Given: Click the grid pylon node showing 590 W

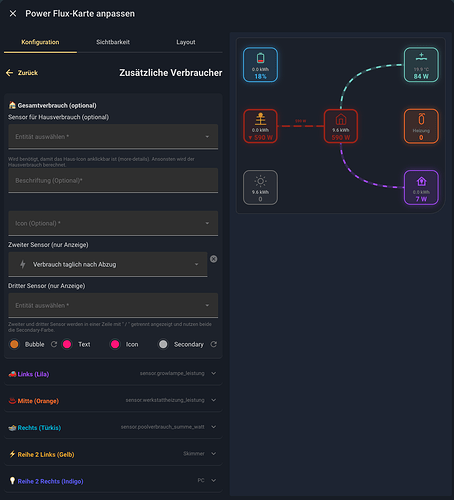Looking at the screenshot, I should tap(260, 126).
